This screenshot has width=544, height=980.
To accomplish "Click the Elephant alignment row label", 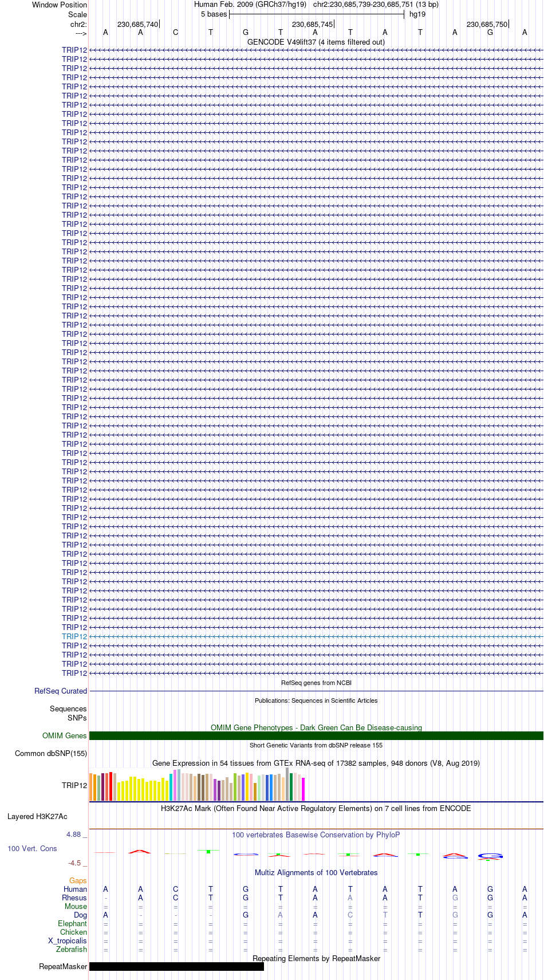I will [x=73, y=924].
